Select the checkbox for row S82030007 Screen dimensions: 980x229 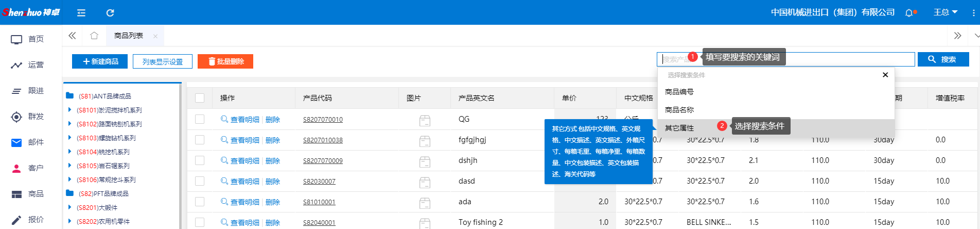[x=200, y=181]
